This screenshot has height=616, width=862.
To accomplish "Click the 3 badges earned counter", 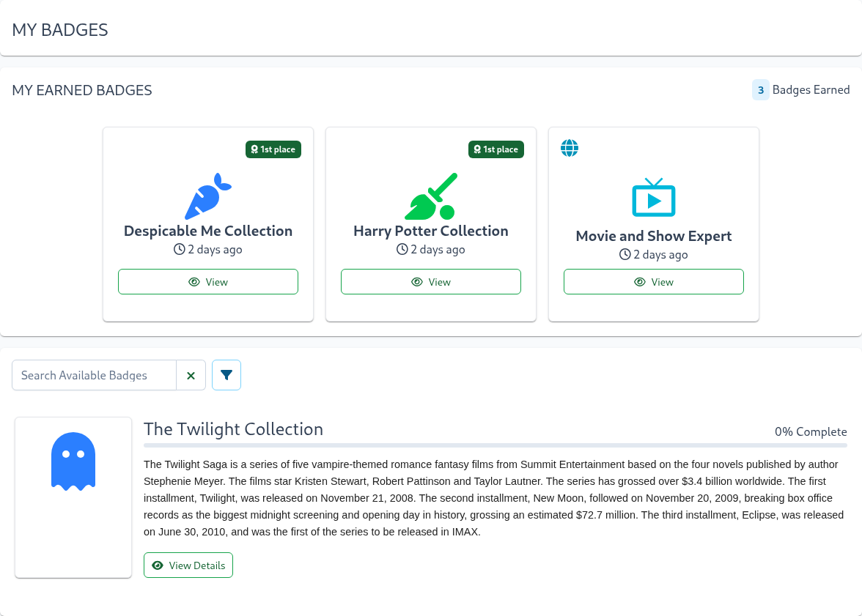I will click(761, 90).
